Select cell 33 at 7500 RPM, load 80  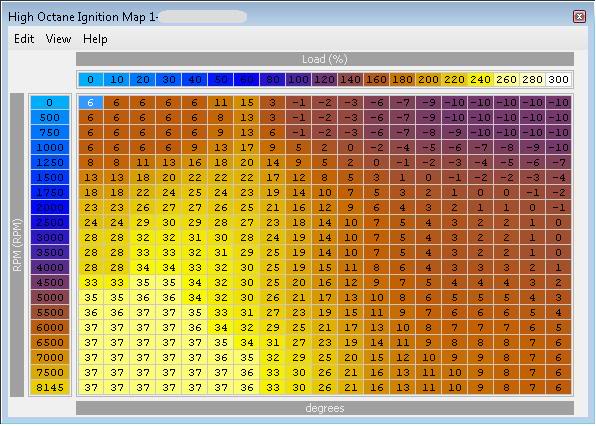pyautogui.click(x=273, y=372)
